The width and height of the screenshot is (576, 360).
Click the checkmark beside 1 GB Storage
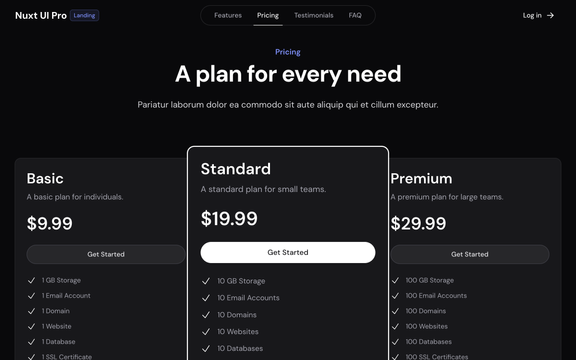tap(32, 280)
